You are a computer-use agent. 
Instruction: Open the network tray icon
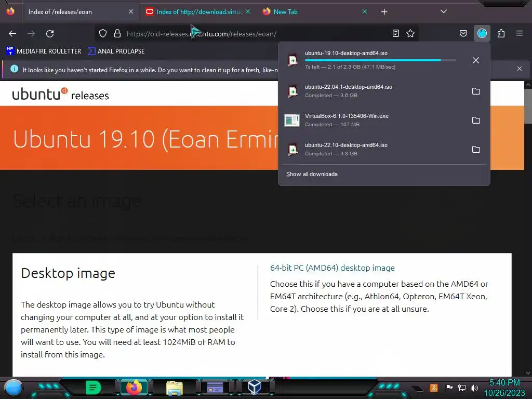461,388
